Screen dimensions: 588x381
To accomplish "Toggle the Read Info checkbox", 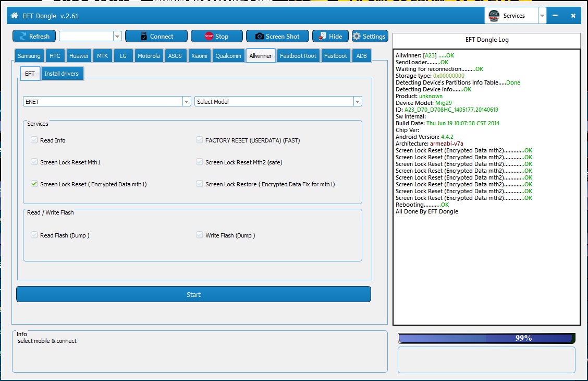I will (34, 140).
